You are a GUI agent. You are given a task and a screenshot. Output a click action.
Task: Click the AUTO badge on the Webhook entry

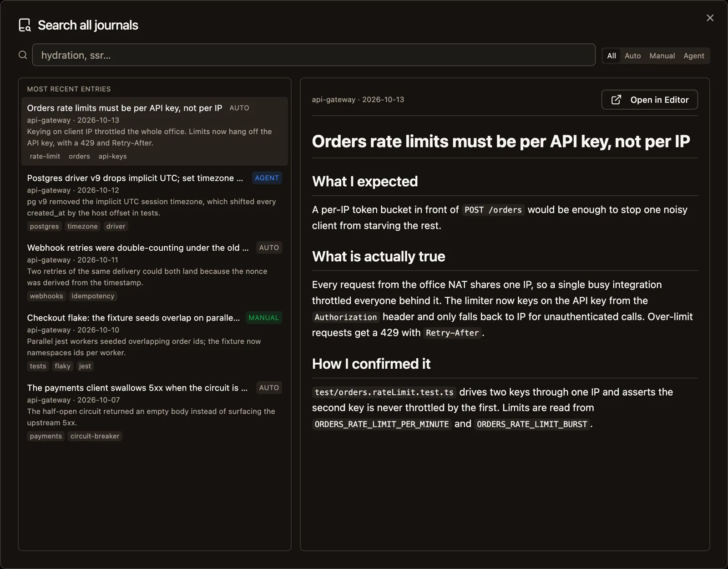coord(269,248)
